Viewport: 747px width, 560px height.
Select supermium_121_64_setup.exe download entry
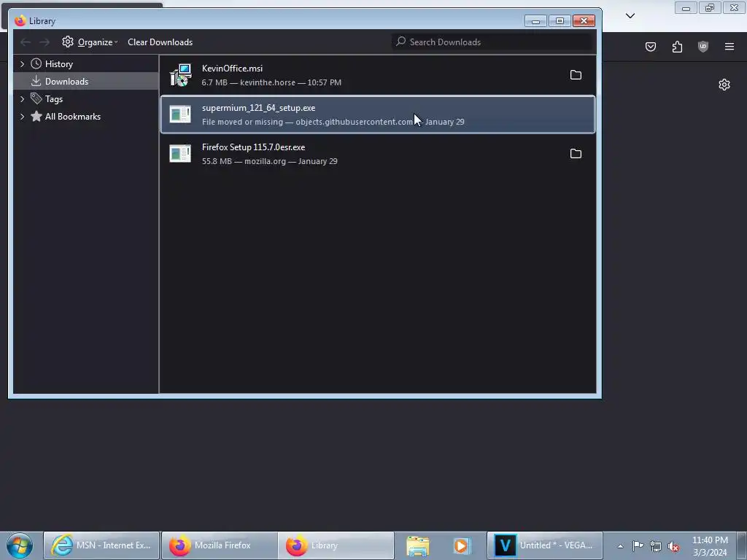click(x=378, y=114)
